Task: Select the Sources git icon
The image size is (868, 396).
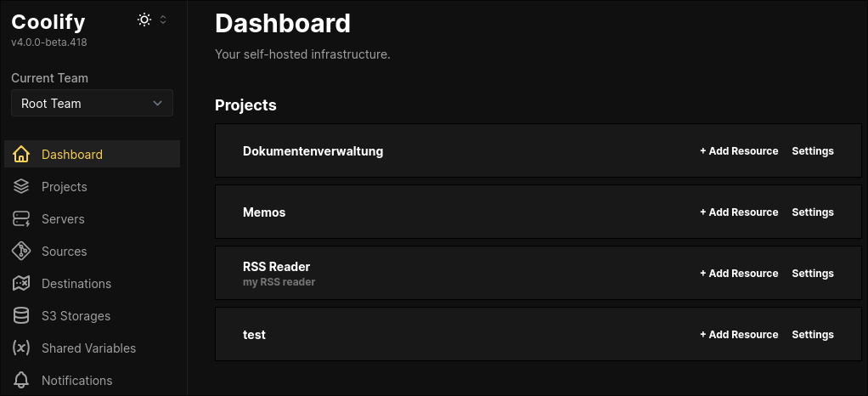Action: coord(21,251)
